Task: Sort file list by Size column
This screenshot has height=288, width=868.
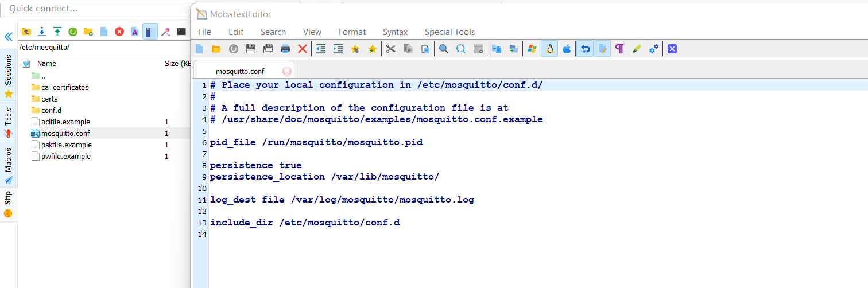Action: (177, 64)
